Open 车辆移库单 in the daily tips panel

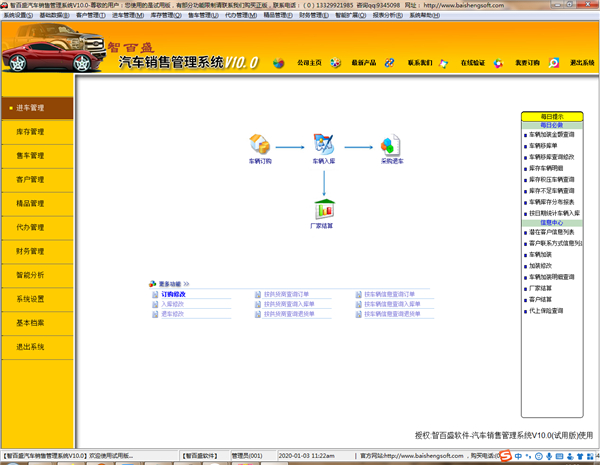click(543, 146)
